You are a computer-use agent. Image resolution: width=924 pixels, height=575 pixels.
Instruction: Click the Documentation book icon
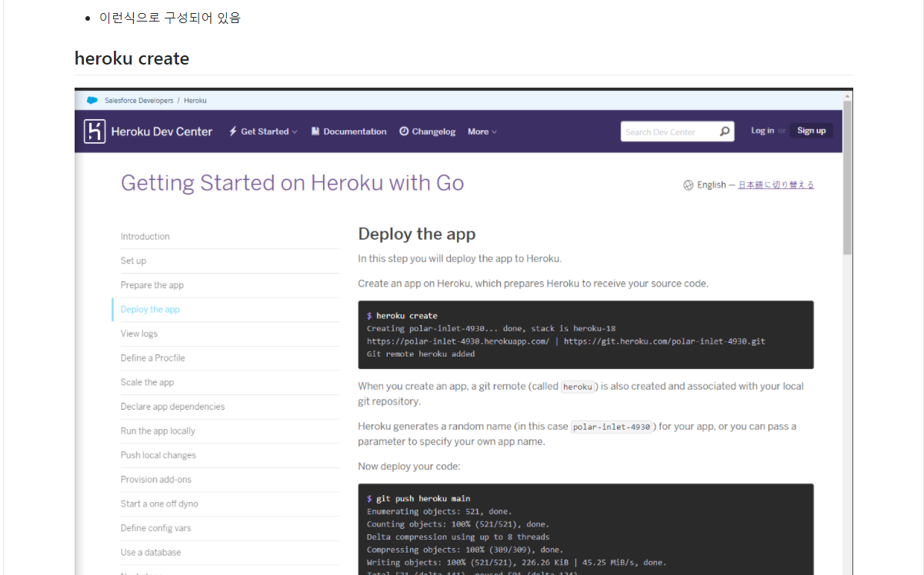point(315,131)
